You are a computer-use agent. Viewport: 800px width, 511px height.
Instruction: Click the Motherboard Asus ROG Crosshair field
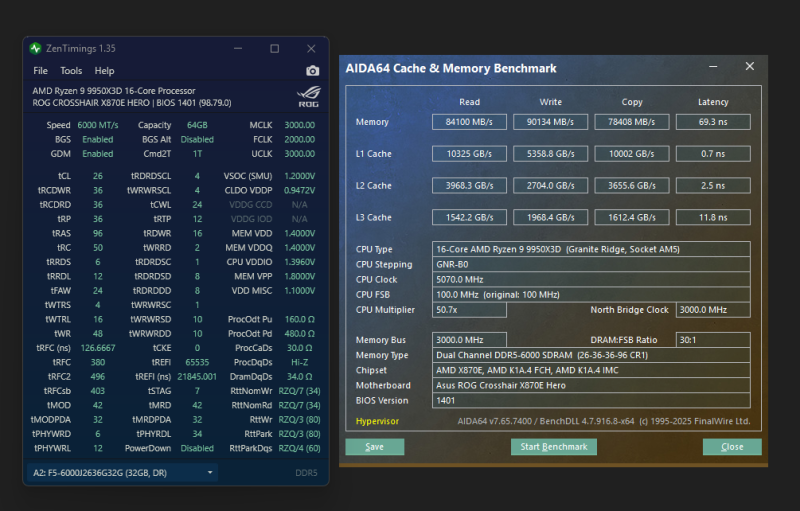point(591,385)
